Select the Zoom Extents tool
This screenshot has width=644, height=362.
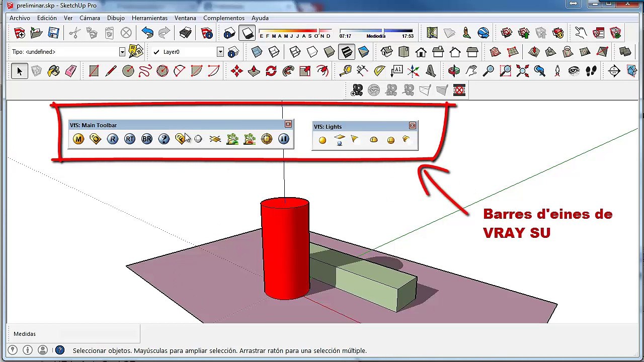(x=522, y=71)
